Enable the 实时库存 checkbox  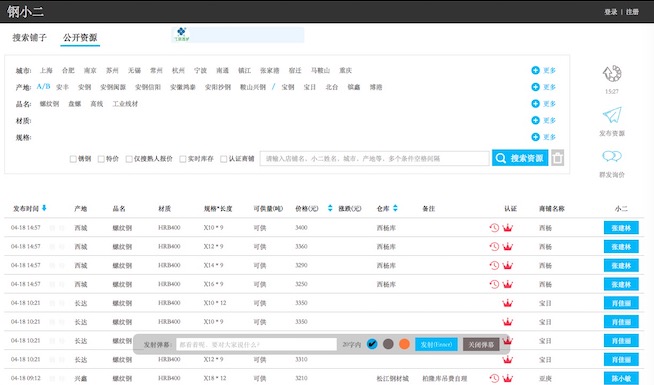pos(183,159)
